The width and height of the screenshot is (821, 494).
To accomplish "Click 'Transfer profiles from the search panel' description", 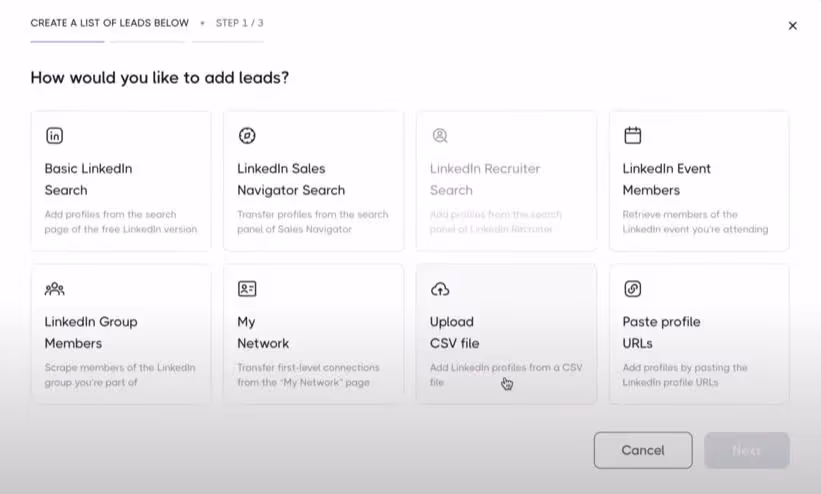I will (313, 222).
